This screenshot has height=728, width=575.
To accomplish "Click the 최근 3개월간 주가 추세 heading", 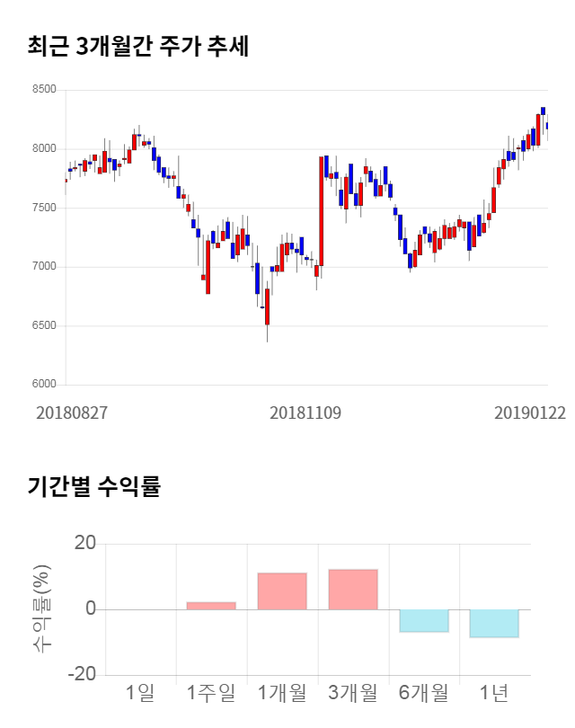I will [x=138, y=46].
